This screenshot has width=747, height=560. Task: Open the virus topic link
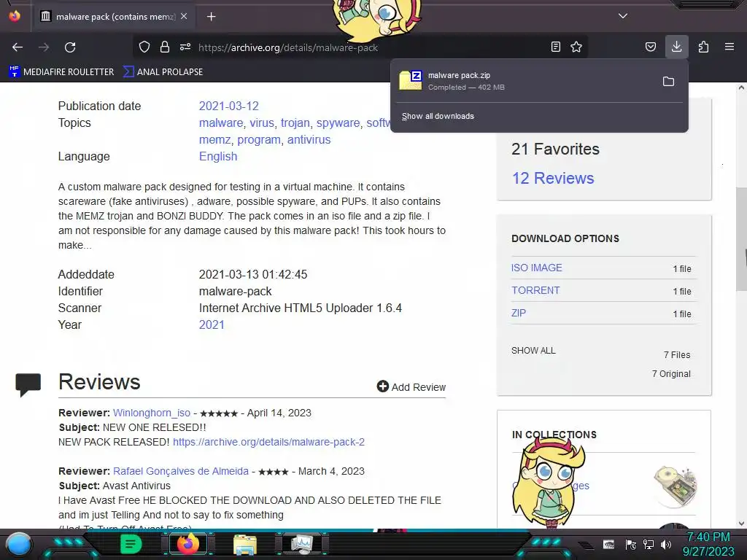[x=262, y=122]
